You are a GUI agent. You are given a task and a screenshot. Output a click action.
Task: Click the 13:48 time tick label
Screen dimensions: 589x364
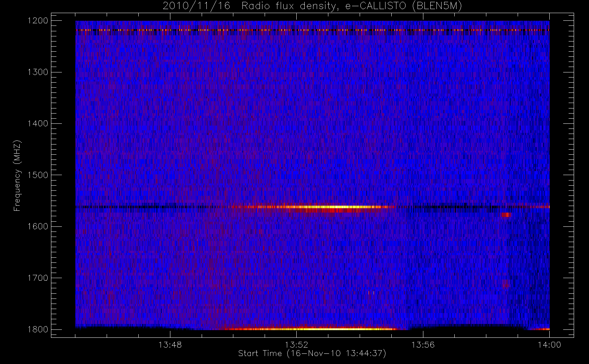click(x=170, y=345)
